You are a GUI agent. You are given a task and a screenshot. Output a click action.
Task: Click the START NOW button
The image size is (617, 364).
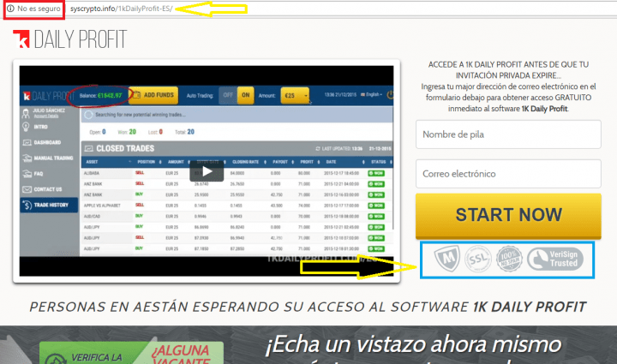(508, 215)
